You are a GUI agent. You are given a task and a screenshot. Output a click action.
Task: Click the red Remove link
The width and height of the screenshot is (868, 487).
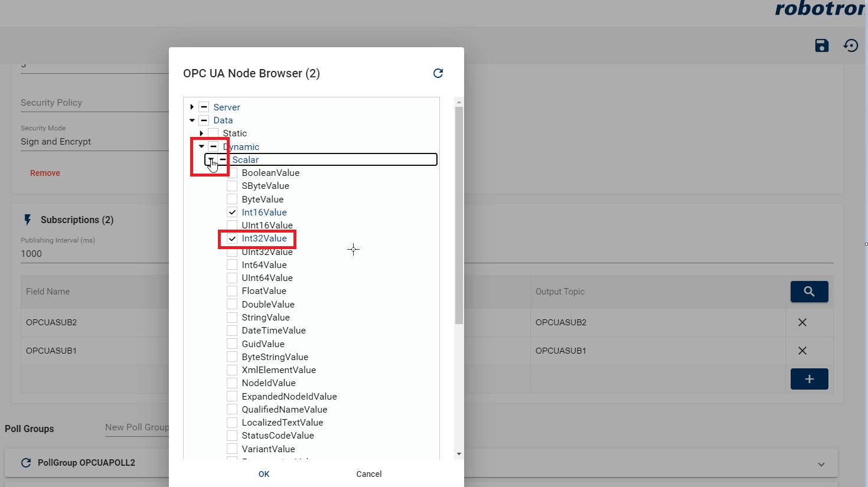click(45, 173)
